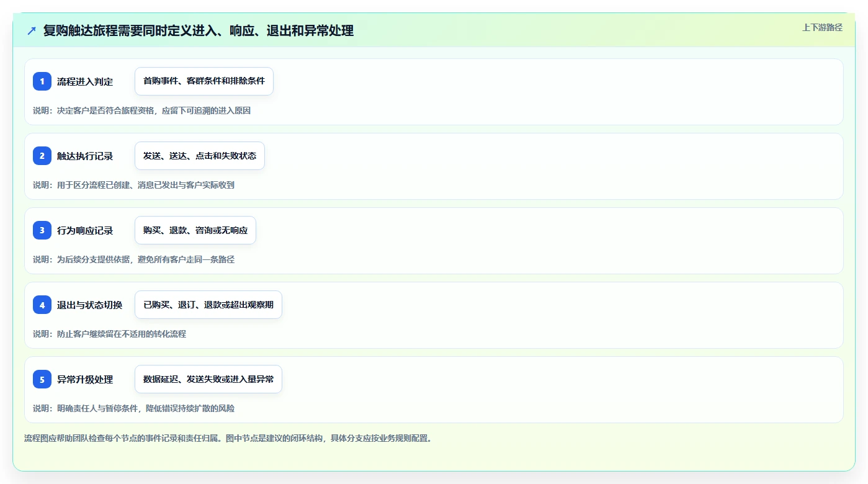
Task: Select step number badge 5
Action: tap(42, 379)
